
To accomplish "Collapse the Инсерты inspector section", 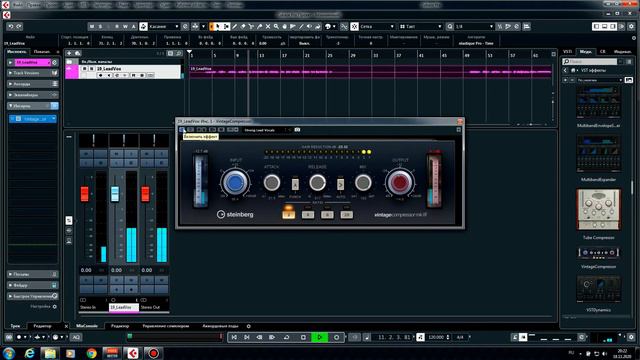I will point(33,106).
